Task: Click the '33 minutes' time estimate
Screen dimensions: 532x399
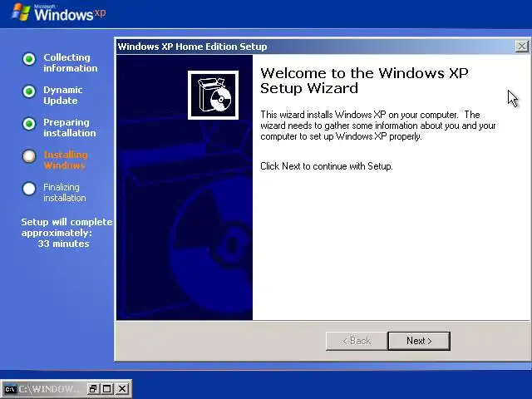Action: tap(63, 244)
